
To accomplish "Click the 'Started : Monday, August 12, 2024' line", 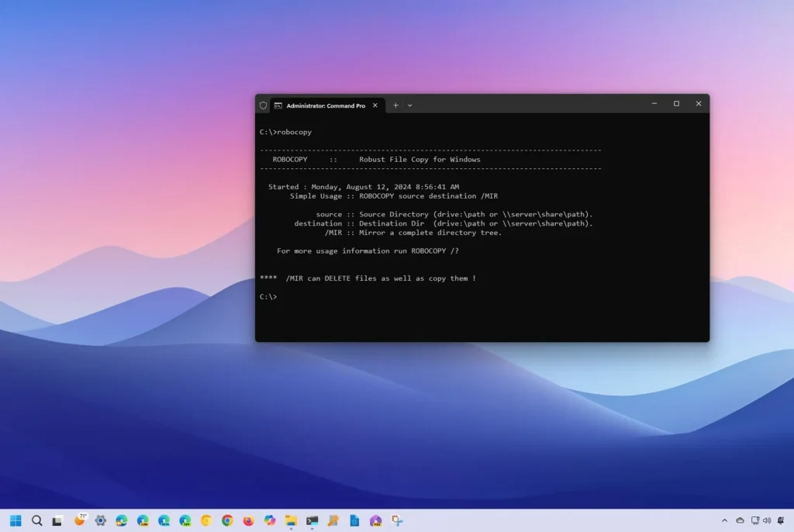I will pyautogui.click(x=364, y=186).
